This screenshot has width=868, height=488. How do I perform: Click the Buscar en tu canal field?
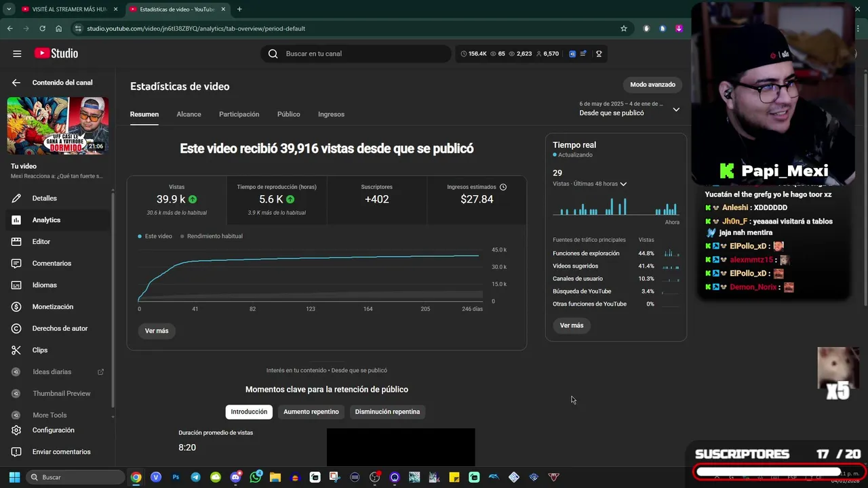pos(356,54)
